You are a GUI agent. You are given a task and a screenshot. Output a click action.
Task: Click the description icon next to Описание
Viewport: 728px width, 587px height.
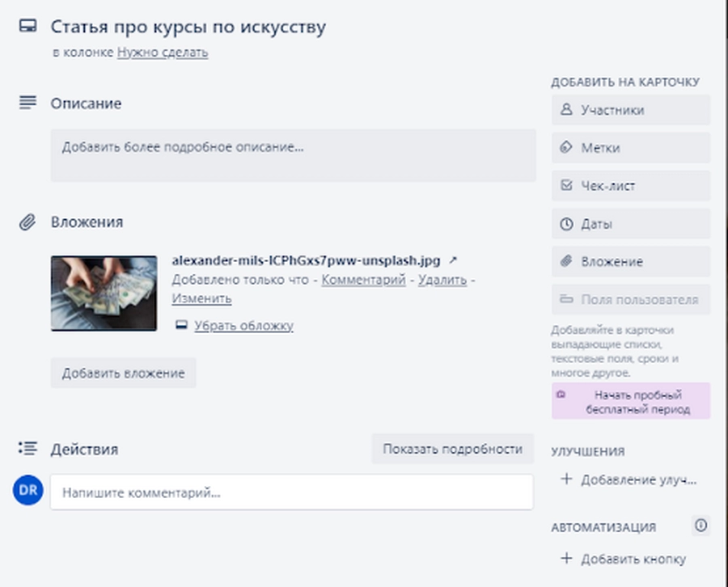click(27, 103)
